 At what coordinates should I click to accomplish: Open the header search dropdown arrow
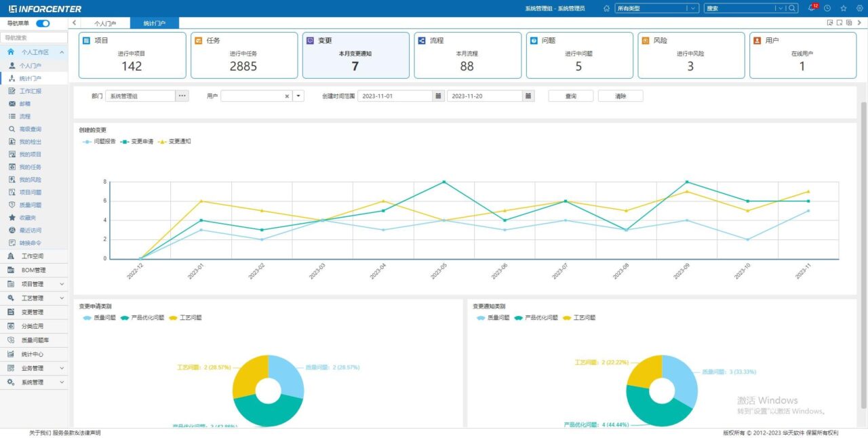[x=779, y=9]
